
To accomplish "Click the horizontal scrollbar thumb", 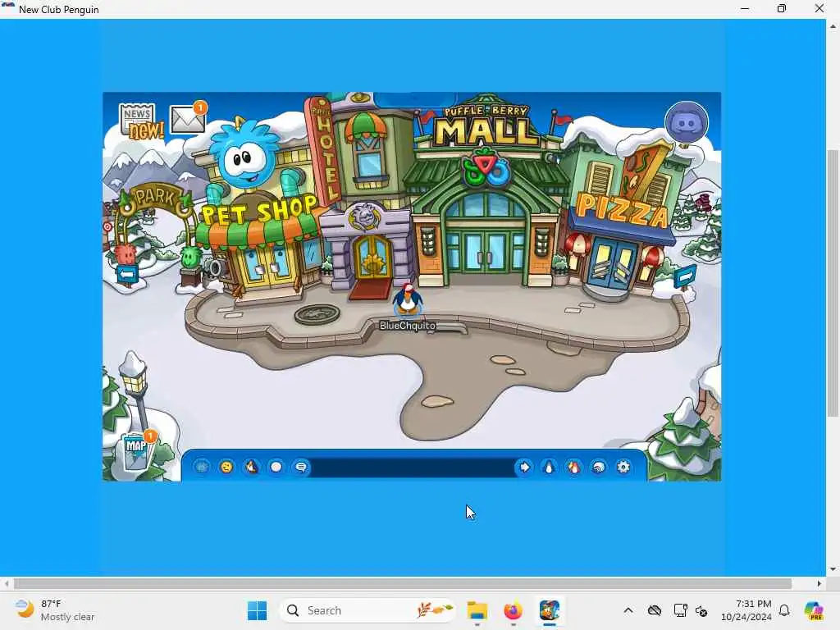I will pyautogui.click(x=402, y=583).
